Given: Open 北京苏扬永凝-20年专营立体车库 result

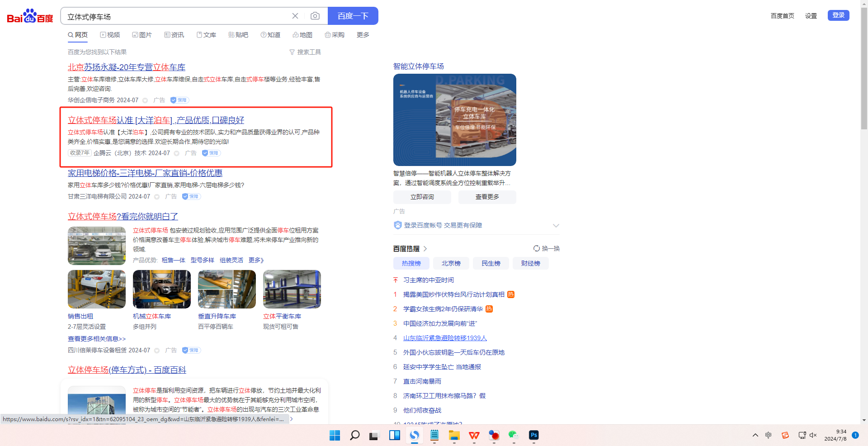Looking at the screenshot, I should [x=127, y=67].
